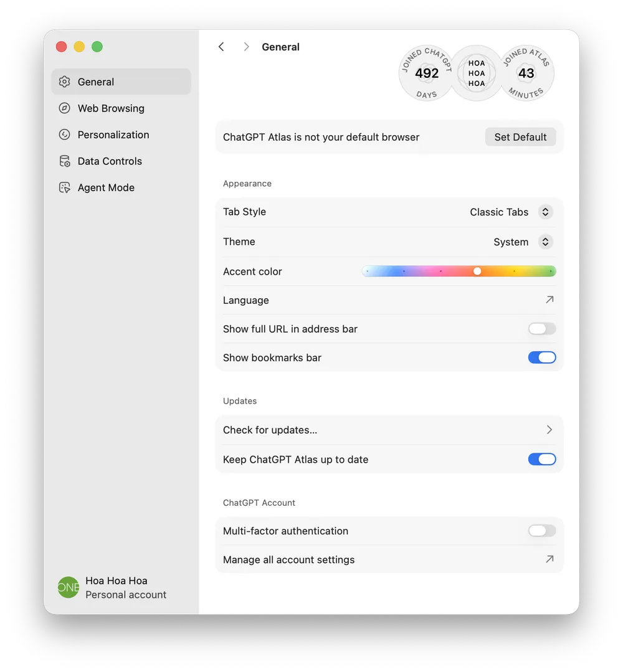The image size is (623, 672).
Task: Click the back arrow in header
Action: pos(221,47)
